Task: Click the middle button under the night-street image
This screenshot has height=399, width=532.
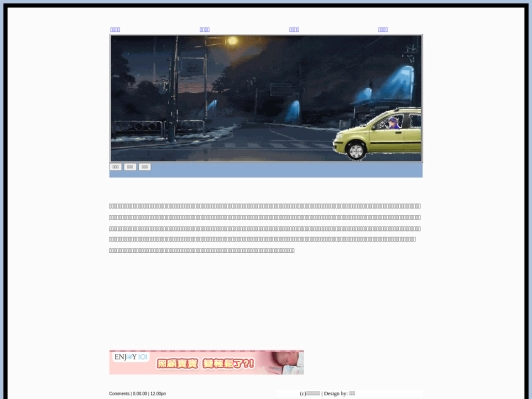Action: coord(130,166)
